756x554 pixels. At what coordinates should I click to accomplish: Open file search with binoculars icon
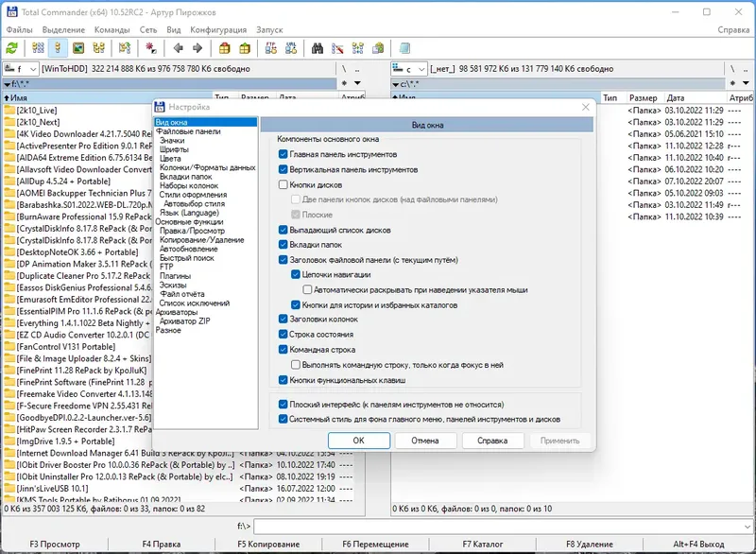tap(318, 48)
